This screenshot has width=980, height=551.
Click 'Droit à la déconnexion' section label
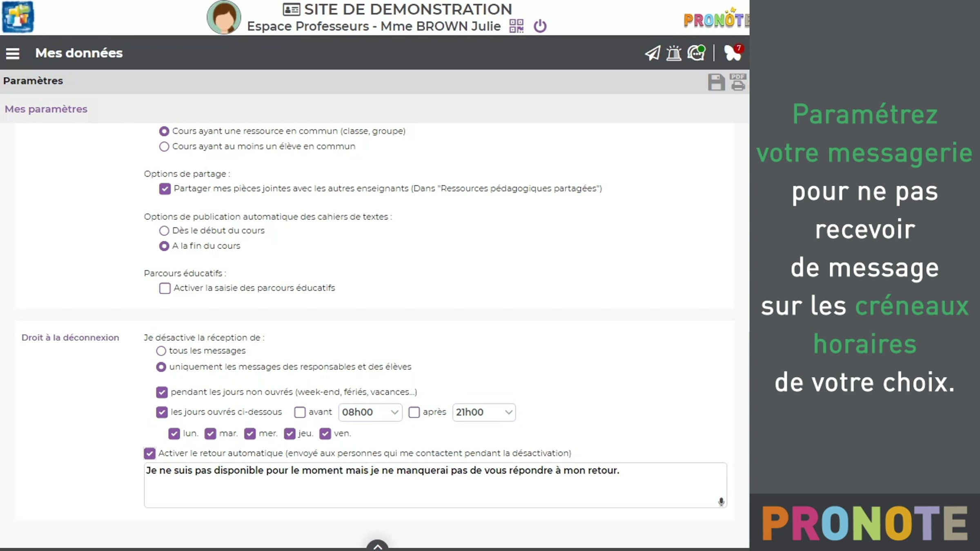pos(70,338)
